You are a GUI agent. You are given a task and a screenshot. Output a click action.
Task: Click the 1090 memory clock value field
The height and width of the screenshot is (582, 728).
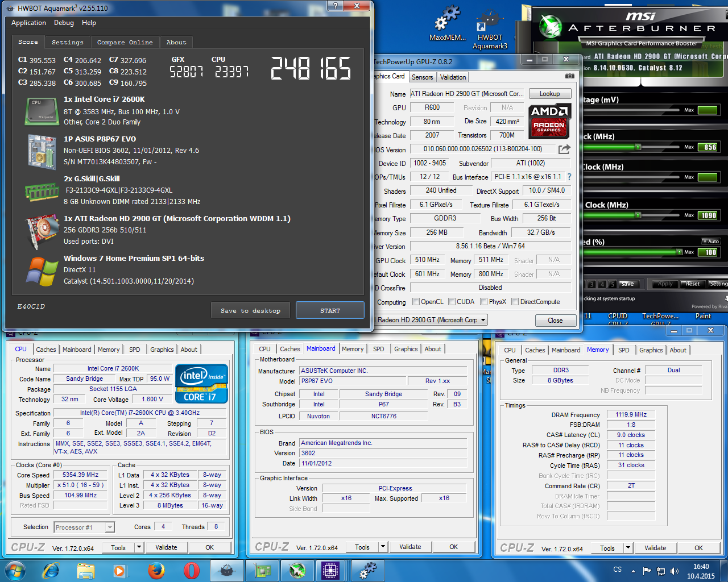[x=709, y=215]
